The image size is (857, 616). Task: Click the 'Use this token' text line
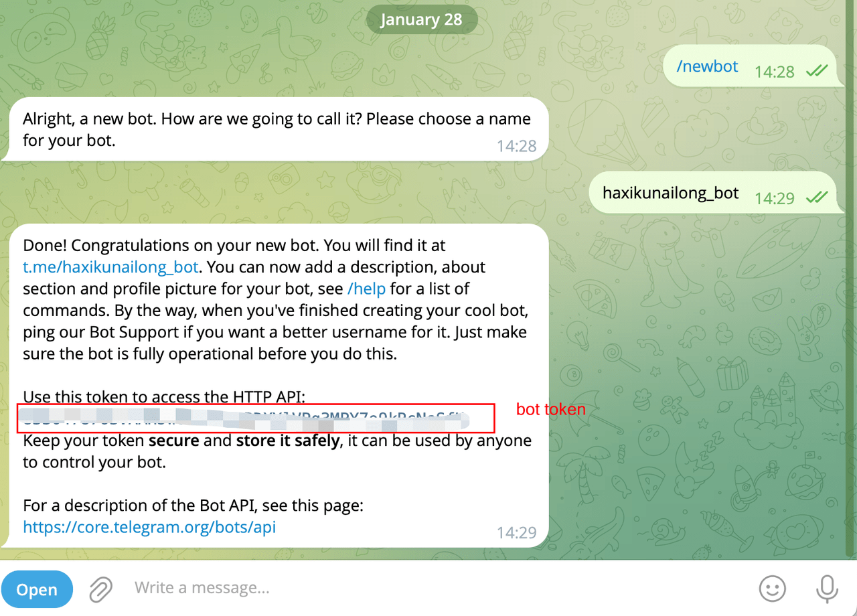164,397
